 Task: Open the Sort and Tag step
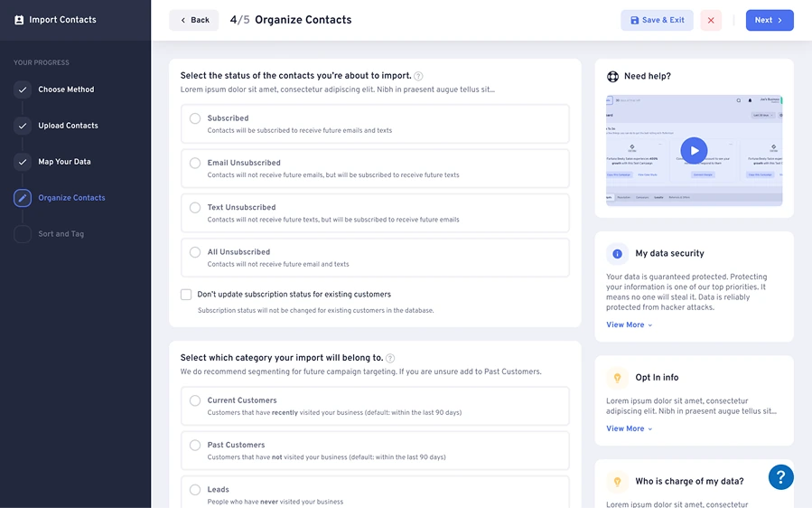pyautogui.click(x=61, y=234)
